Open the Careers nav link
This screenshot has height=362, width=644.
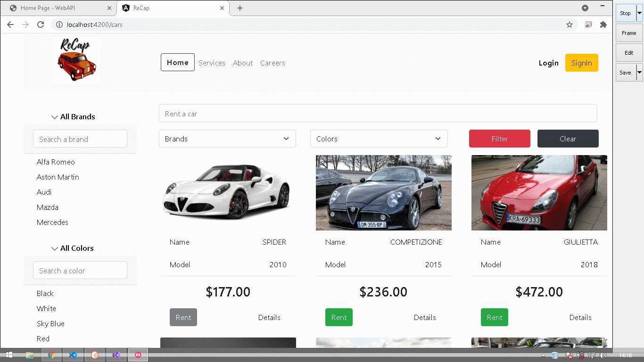click(272, 63)
